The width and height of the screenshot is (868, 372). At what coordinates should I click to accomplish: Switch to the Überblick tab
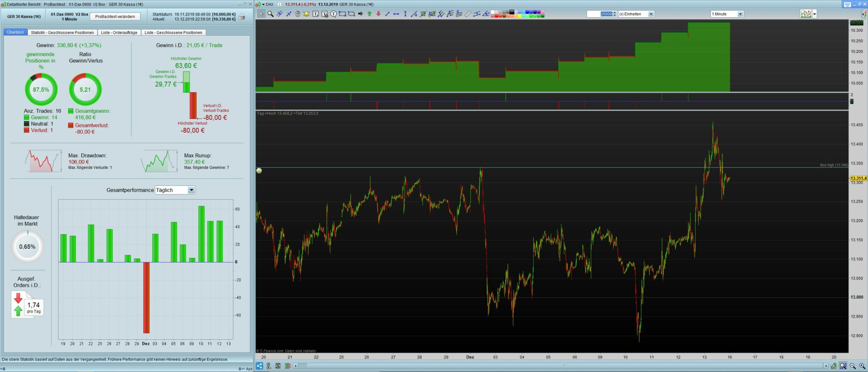[15, 32]
